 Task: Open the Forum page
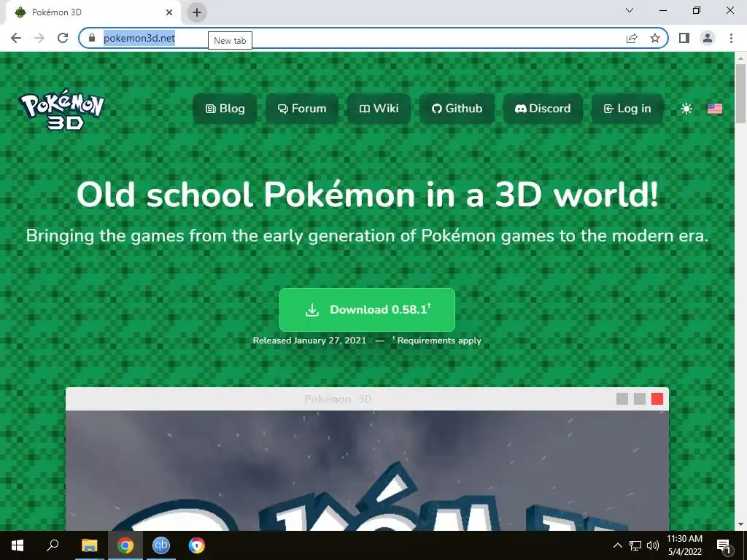302,109
